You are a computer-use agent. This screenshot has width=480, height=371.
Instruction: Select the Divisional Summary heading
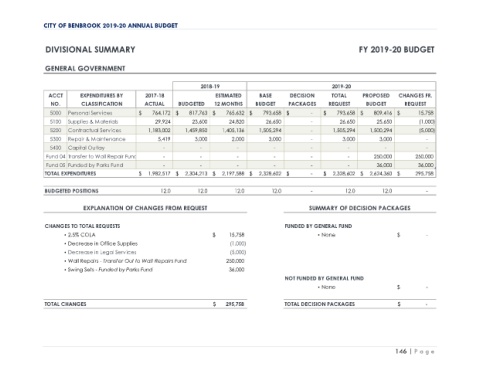pyautogui.click(x=90, y=50)
